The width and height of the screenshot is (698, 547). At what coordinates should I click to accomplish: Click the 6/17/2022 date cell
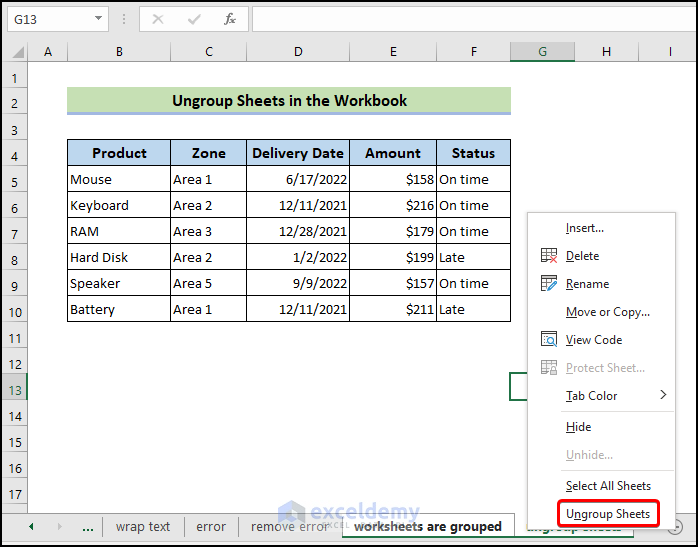tap(298, 179)
